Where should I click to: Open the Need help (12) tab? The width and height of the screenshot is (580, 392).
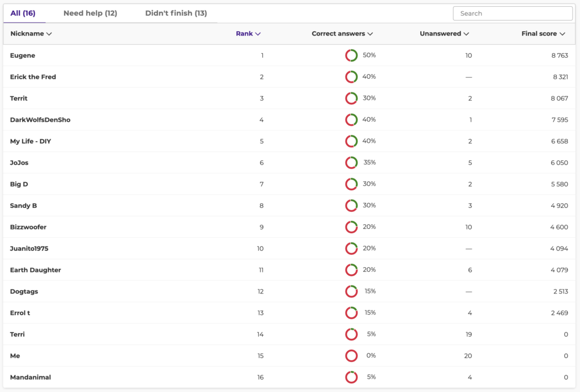tap(90, 13)
